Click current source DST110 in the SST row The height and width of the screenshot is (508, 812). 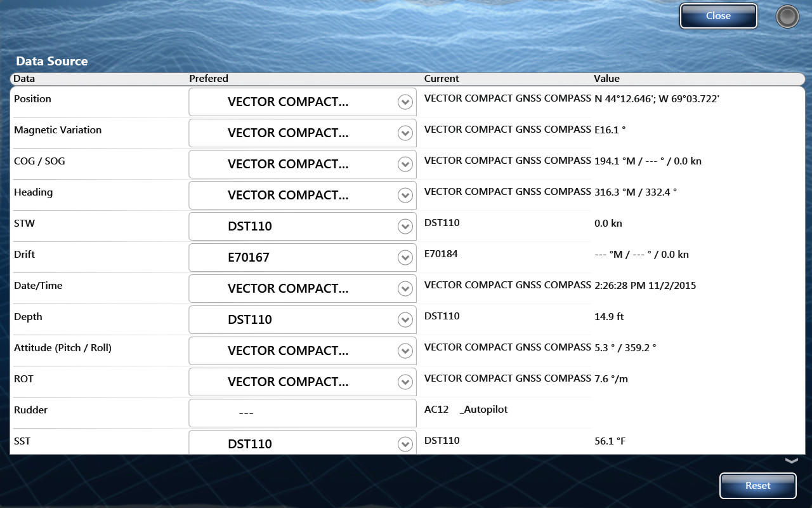click(442, 440)
